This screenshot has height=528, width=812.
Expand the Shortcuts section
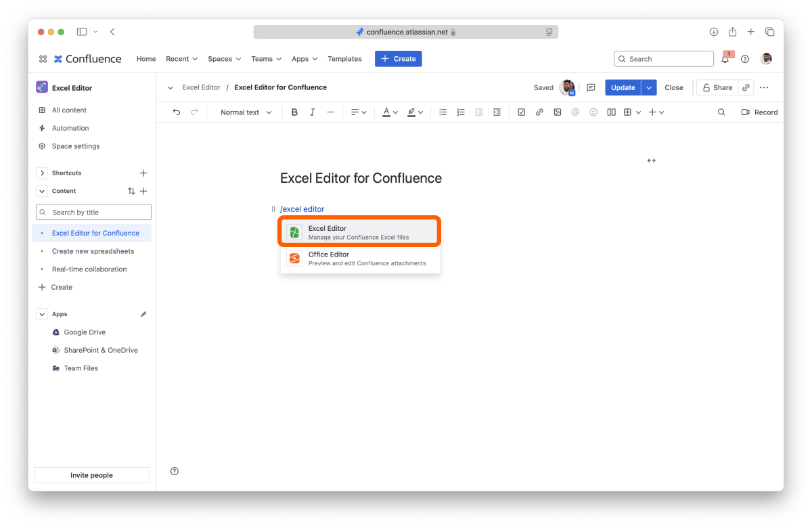click(42, 173)
